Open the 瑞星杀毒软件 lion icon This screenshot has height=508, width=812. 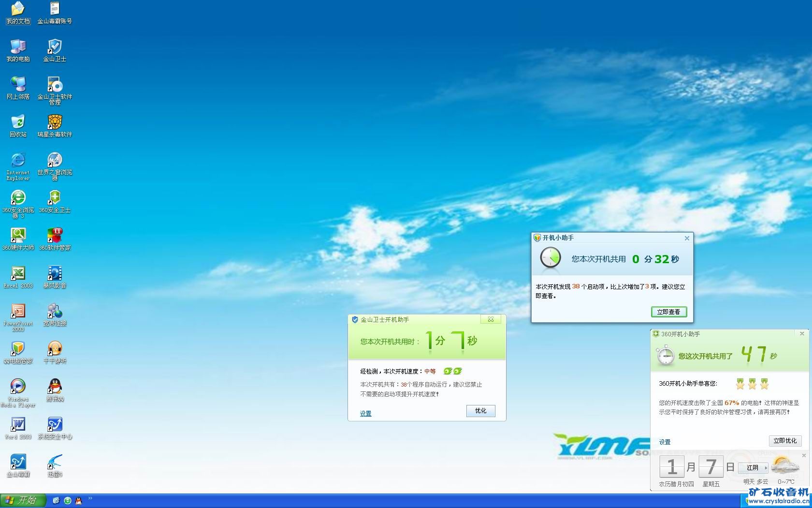[x=55, y=122]
